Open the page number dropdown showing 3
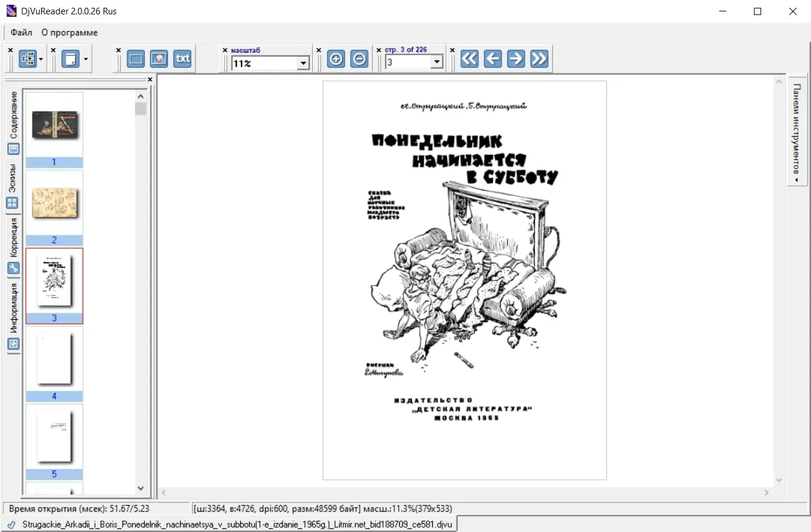This screenshot has height=532, width=811. 436,62
